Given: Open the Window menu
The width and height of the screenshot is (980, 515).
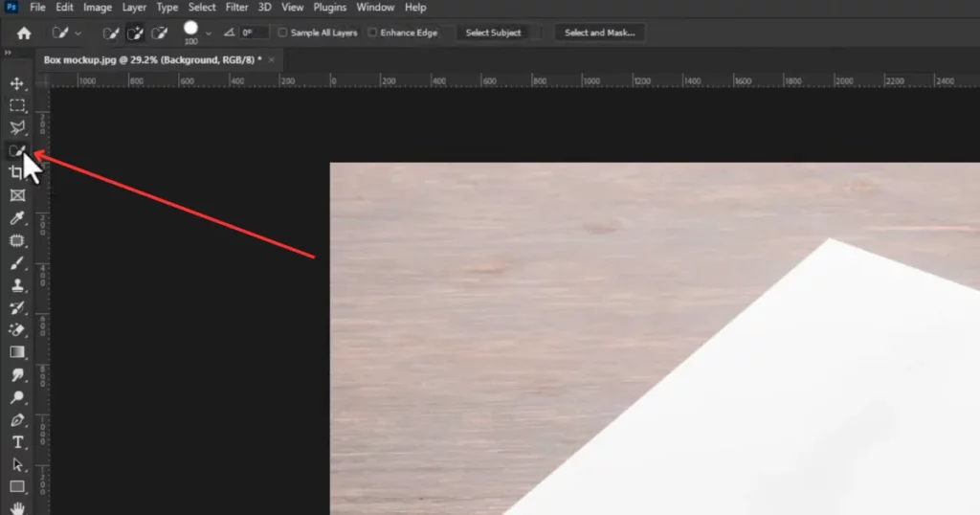Looking at the screenshot, I should coord(375,8).
